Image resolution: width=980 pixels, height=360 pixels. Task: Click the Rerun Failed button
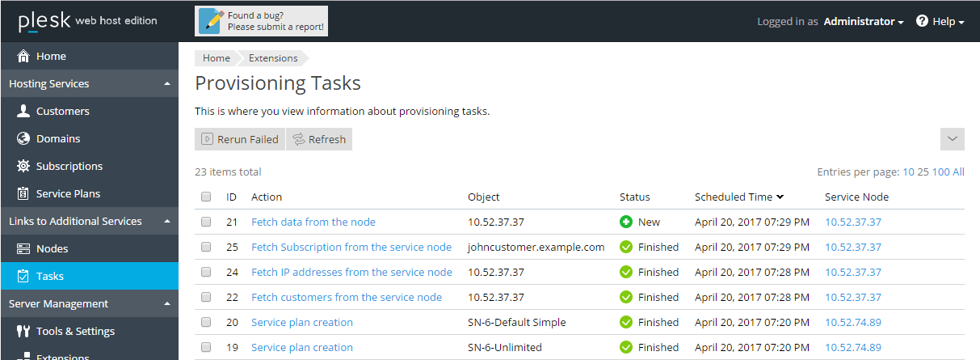[240, 139]
